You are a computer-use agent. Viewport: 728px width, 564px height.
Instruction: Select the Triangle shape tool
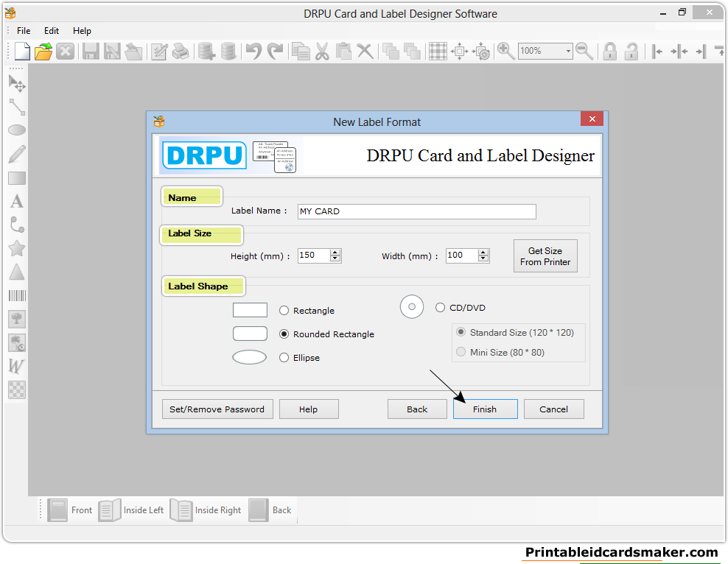(17, 272)
